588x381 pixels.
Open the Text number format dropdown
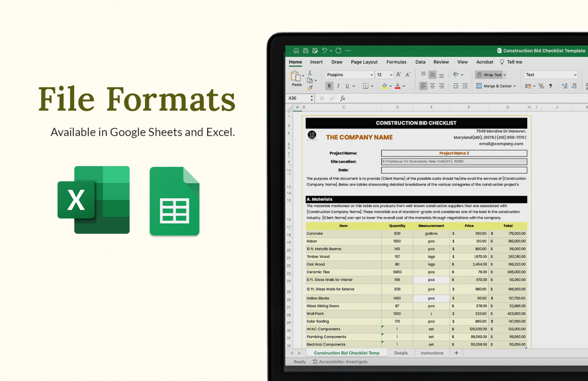point(551,75)
